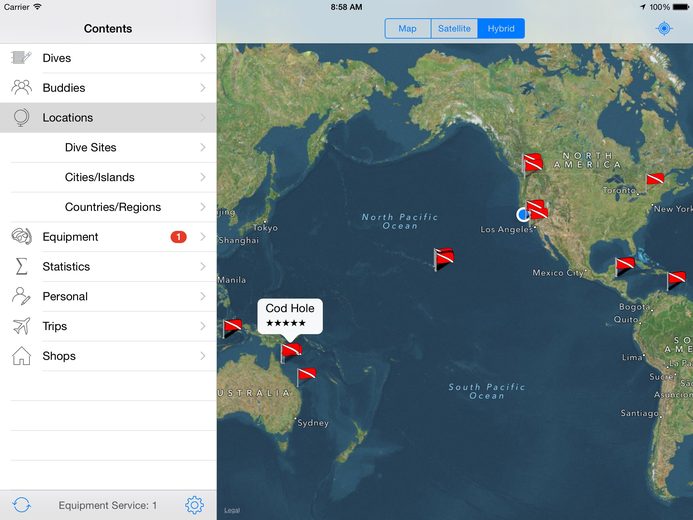Viewport: 693px width, 520px height.
Task: Open the Dive Sites submenu item
Action: click(x=108, y=147)
